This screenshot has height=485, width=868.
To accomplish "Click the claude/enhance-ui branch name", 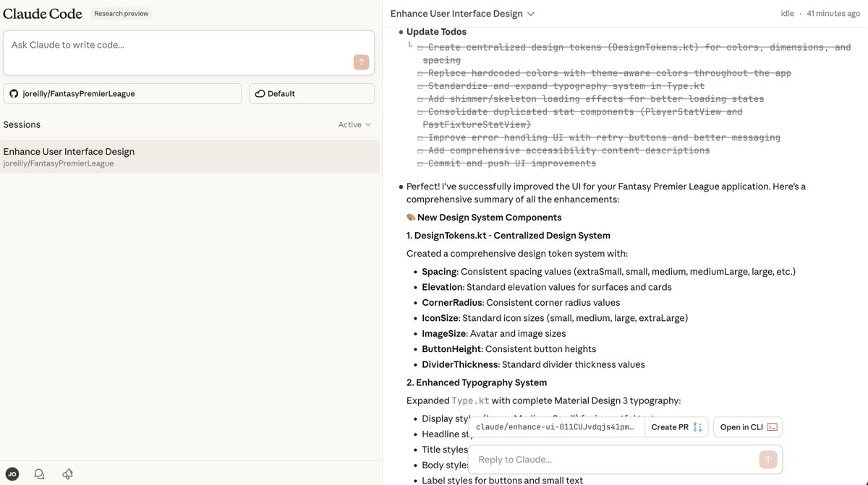I will pyautogui.click(x=556, y=427).
